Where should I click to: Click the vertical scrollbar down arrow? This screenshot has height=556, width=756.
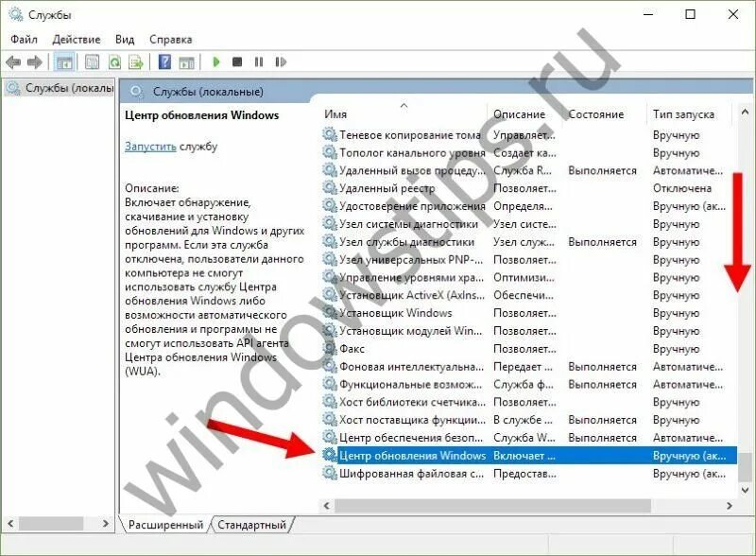point(745,491)
